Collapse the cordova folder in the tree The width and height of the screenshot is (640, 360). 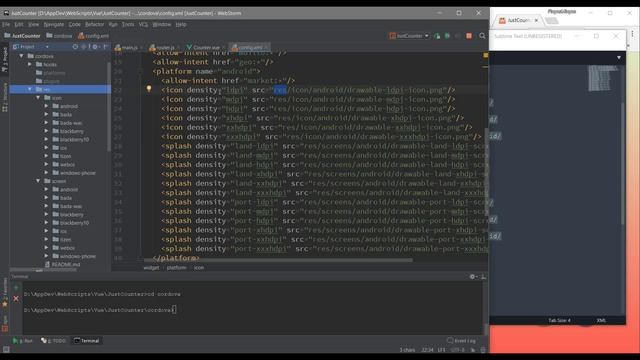(x=21, y=56)
